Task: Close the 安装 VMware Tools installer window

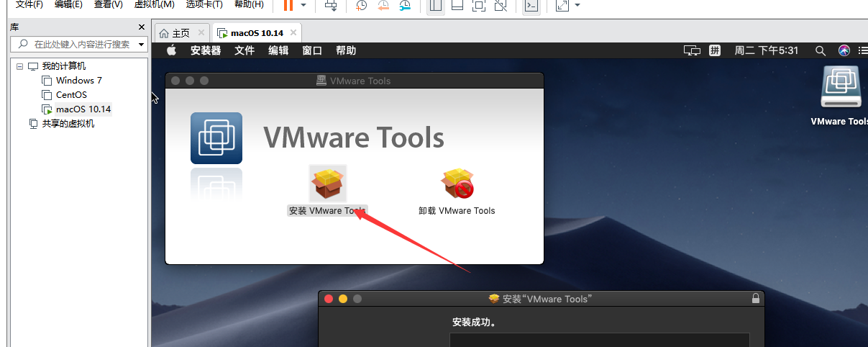Action: [329, 298]
